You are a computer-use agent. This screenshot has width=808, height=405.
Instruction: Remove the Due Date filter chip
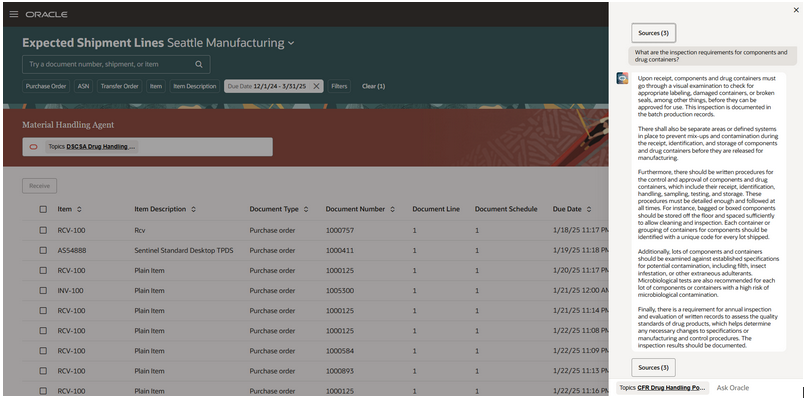pos(316,86)
